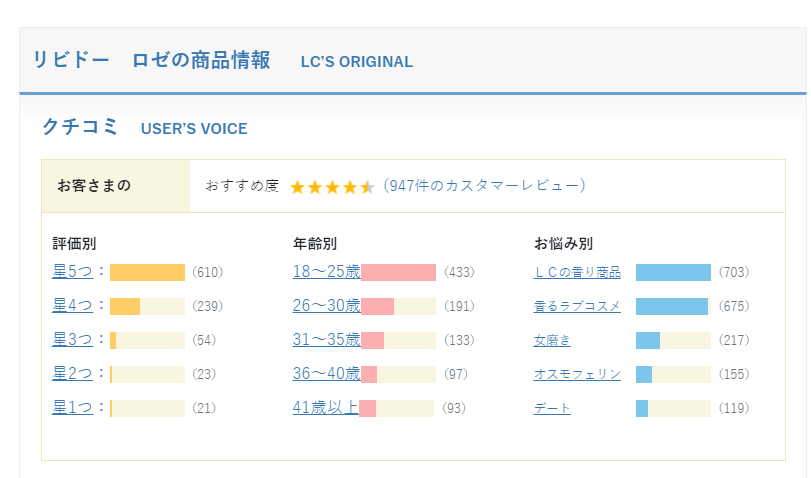Open the ＬＣの香り商品 concern link

point(577,273)
